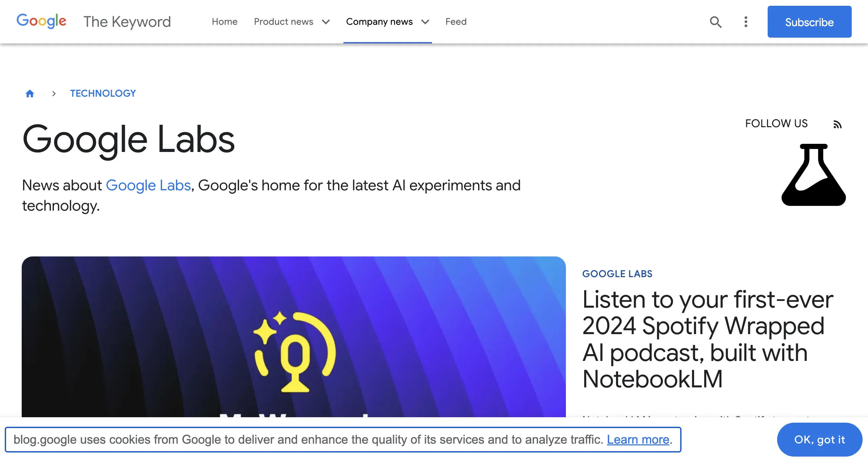Image resolution: width=868 pixels, height=462 pixels.
Task: Expand the Company news dropdown chevron
Action: point(425,22)
